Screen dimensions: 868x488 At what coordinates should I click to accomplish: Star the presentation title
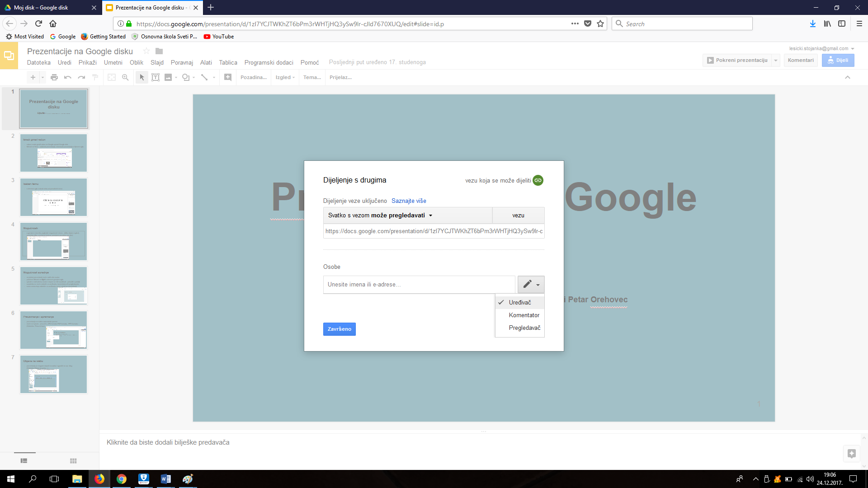click(x=146, y=51)
